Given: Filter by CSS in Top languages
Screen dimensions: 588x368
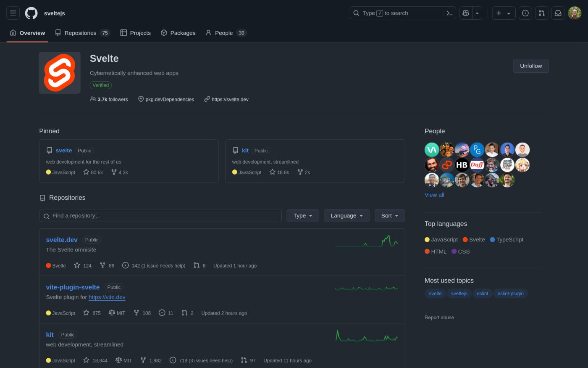Looking at the screenshot, I should tap(461, 252).
